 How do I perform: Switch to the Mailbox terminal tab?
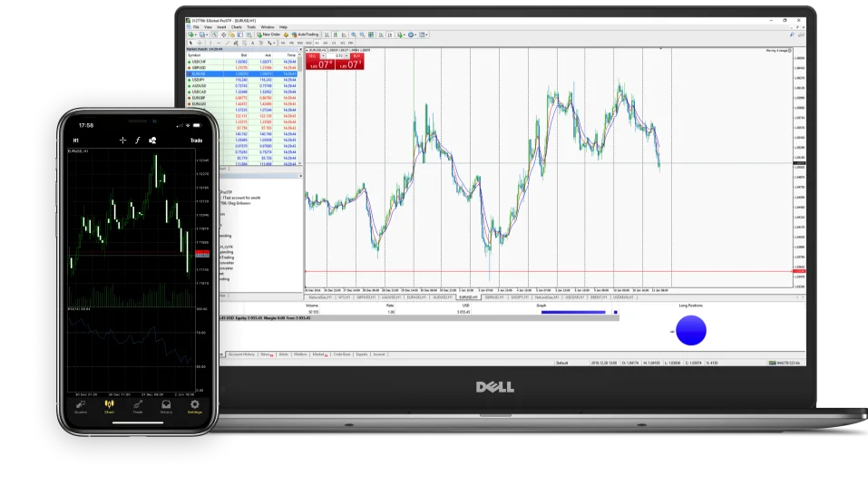(x=300, y=354)
